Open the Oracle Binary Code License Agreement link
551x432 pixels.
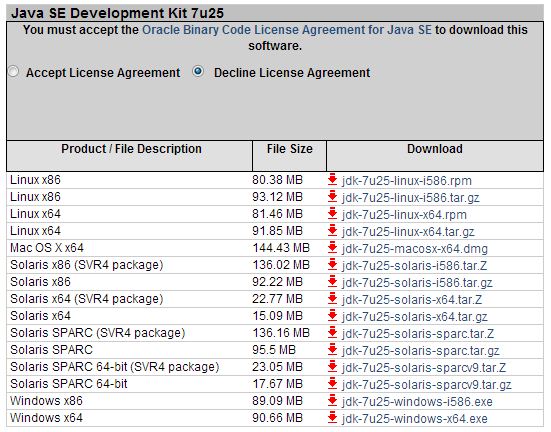(287, 30)
